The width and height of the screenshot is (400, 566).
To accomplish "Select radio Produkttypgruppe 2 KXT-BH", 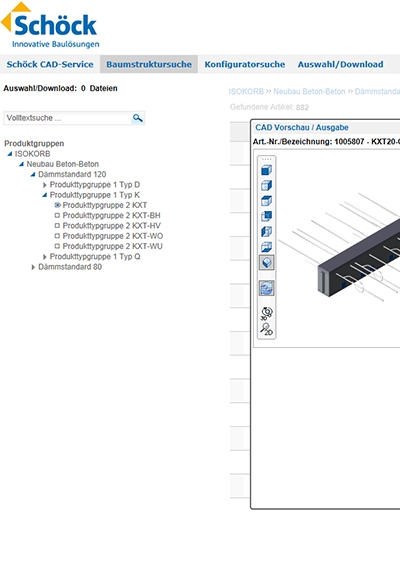I will 57,215.
